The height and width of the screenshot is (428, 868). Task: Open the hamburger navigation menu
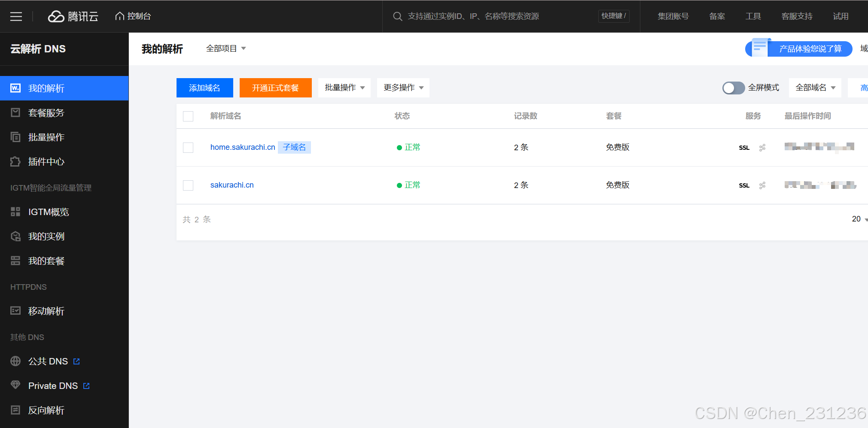16,16
